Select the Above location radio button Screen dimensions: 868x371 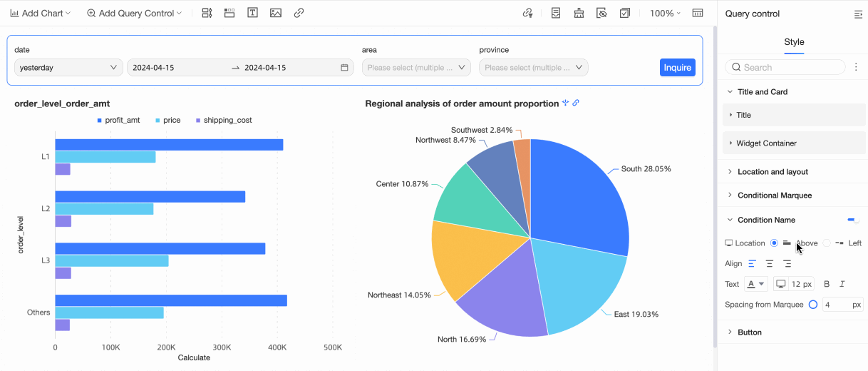(x=774, y=243)
